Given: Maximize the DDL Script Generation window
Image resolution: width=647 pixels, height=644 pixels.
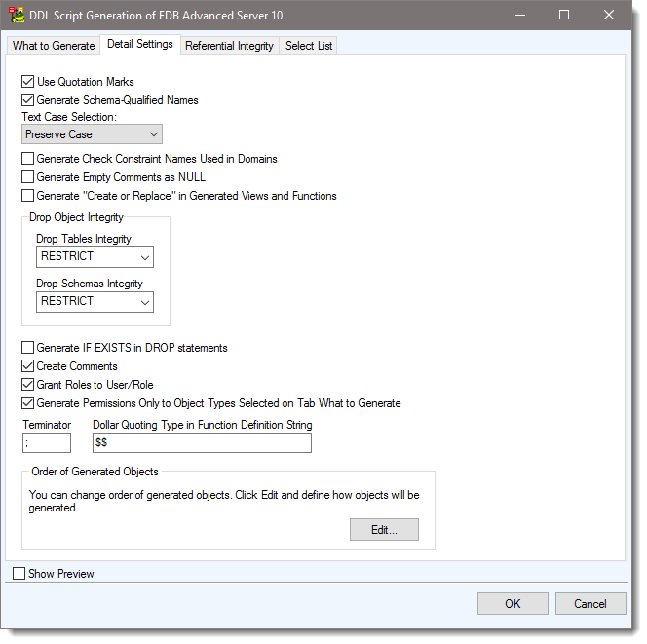Looking at the screenshot, I should 564,15.
